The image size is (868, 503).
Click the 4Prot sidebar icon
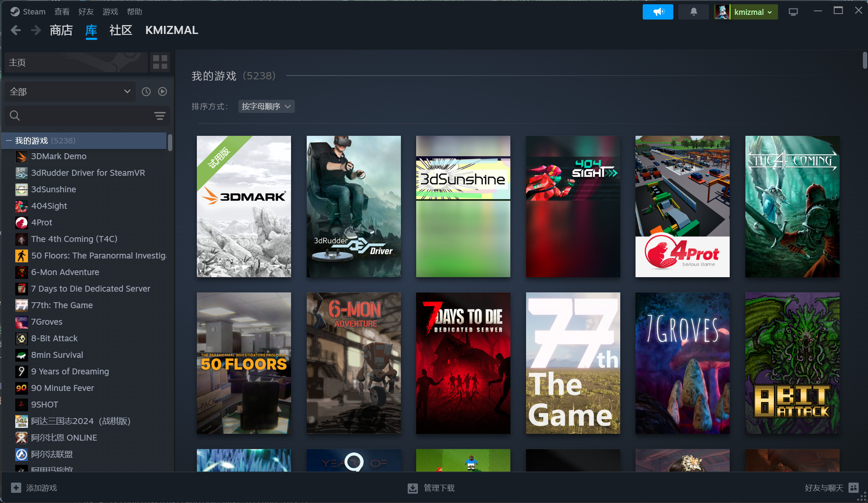pos(22,223)
